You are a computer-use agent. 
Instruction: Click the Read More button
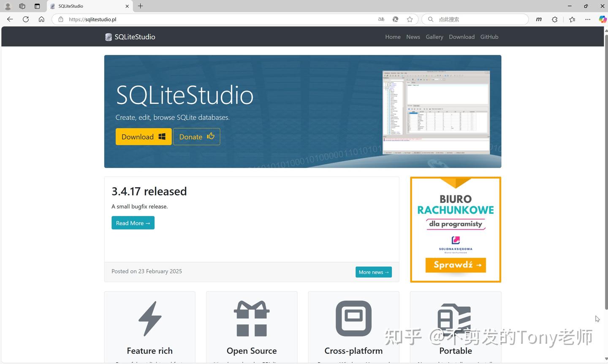[133, 223]
